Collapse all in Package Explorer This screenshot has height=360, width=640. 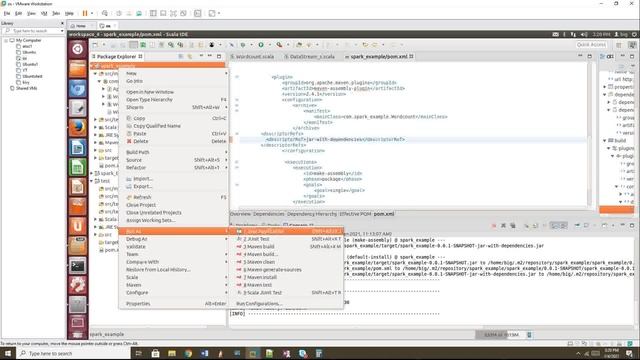[181, 56]
